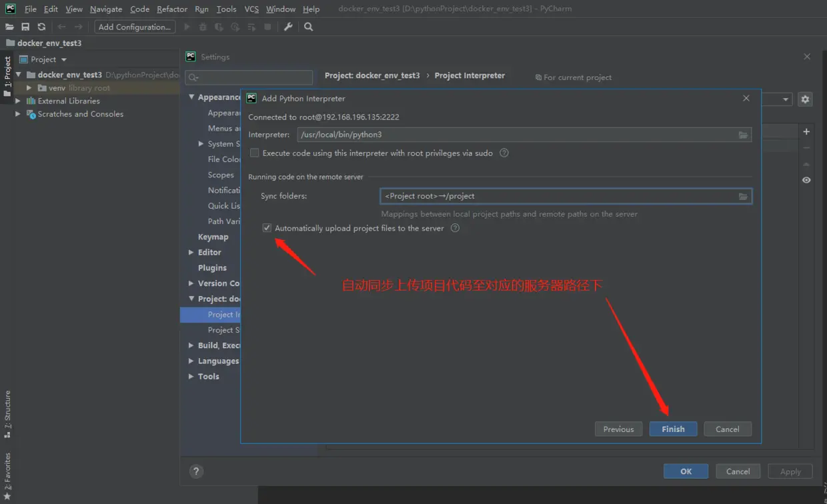Click the Add Configuration button
Screen dimensions: 827x504
pyautogui.click(x=135, y=27)
